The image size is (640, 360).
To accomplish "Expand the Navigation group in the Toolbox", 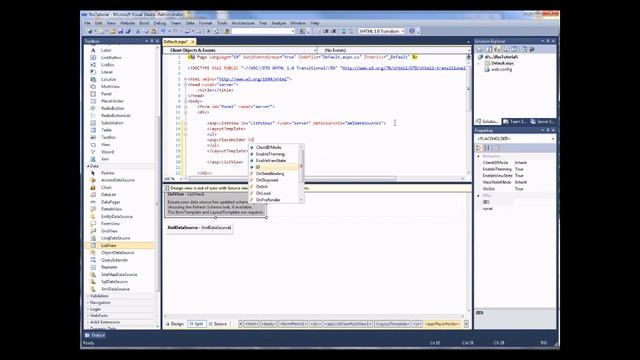I will pyautogui.click(x=88, y=302).
